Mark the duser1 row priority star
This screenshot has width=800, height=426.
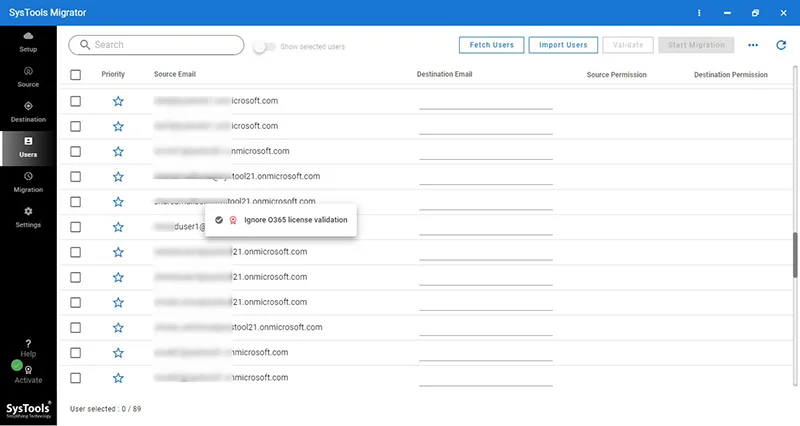[118, 227]
